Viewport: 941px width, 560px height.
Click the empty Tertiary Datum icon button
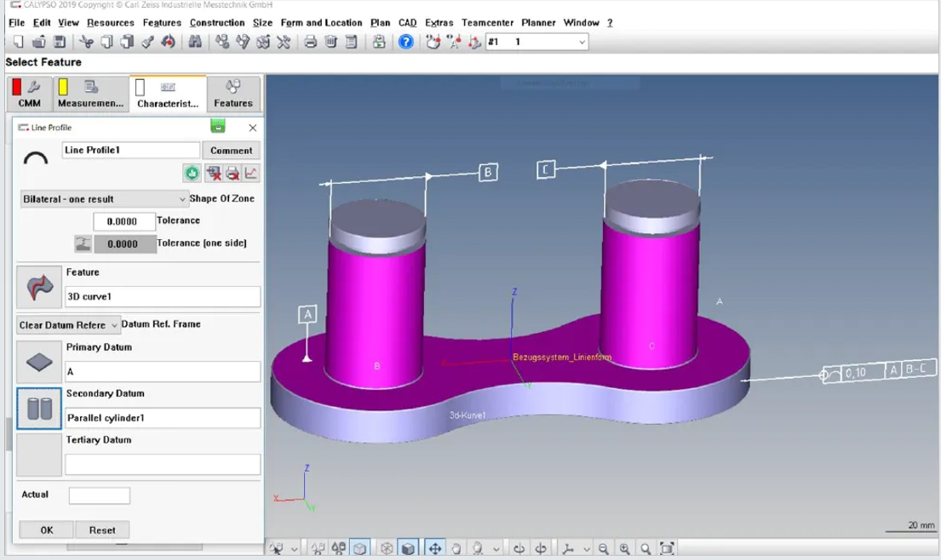39,454
